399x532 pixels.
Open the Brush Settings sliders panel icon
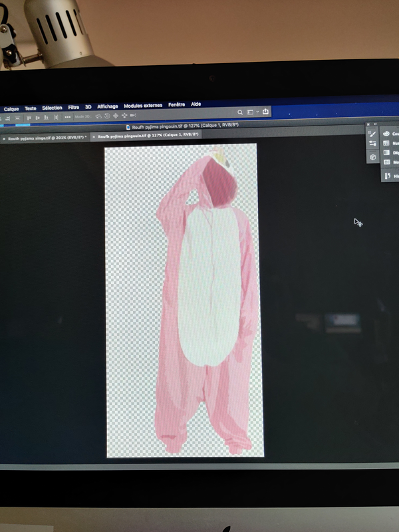(372, 144)
